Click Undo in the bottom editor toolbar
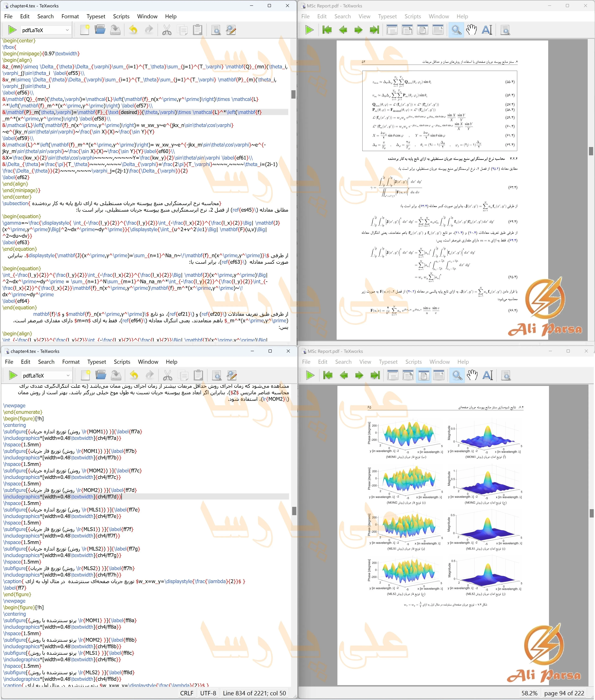This screenshot has width=595, height=700. click(x=134, y=376)
